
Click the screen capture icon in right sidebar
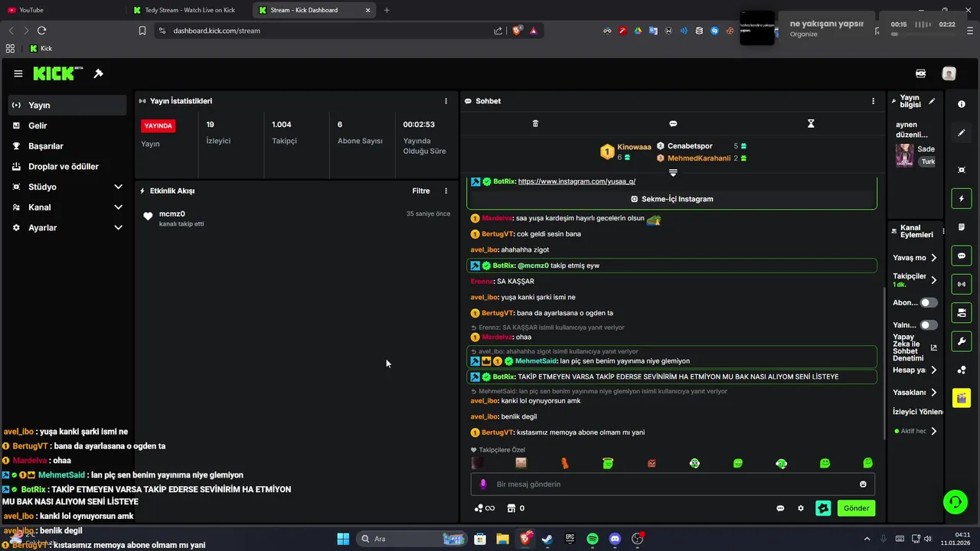[962, 170]
